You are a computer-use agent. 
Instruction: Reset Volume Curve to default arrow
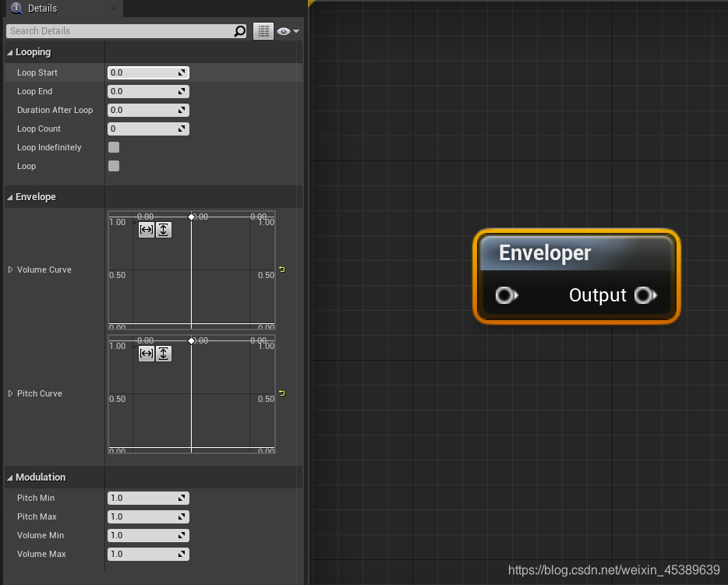click(282, 270)
